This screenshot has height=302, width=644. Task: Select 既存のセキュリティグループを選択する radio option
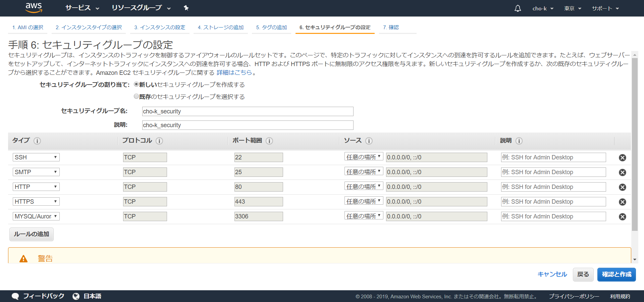point(136,96)
